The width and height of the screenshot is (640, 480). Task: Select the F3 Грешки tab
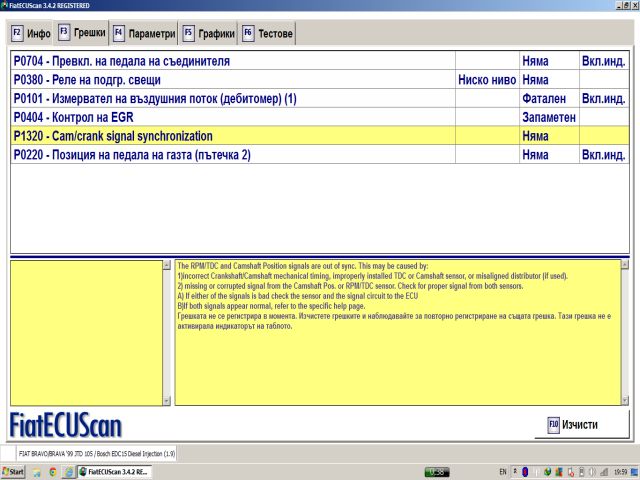coord(81,33)
